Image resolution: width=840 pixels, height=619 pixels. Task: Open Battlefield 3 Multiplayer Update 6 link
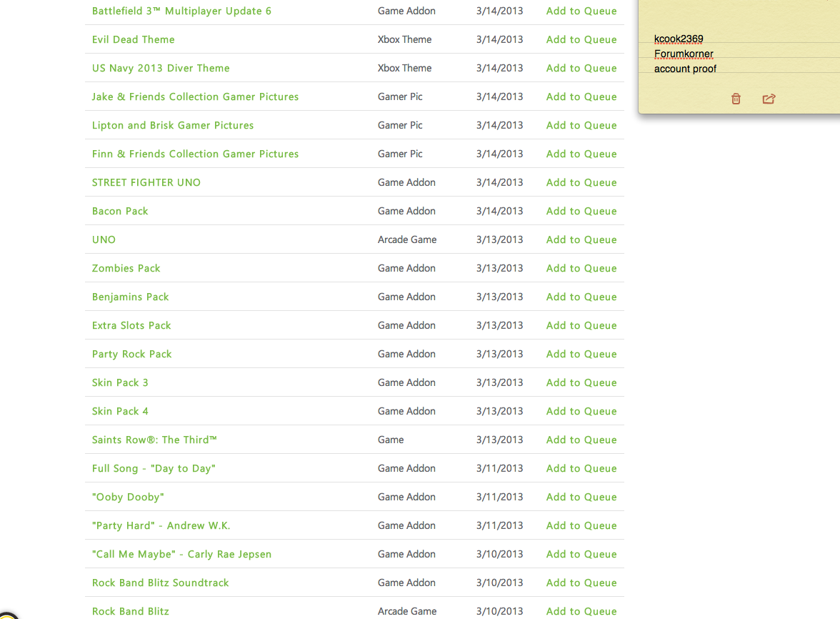pos(181,11)
